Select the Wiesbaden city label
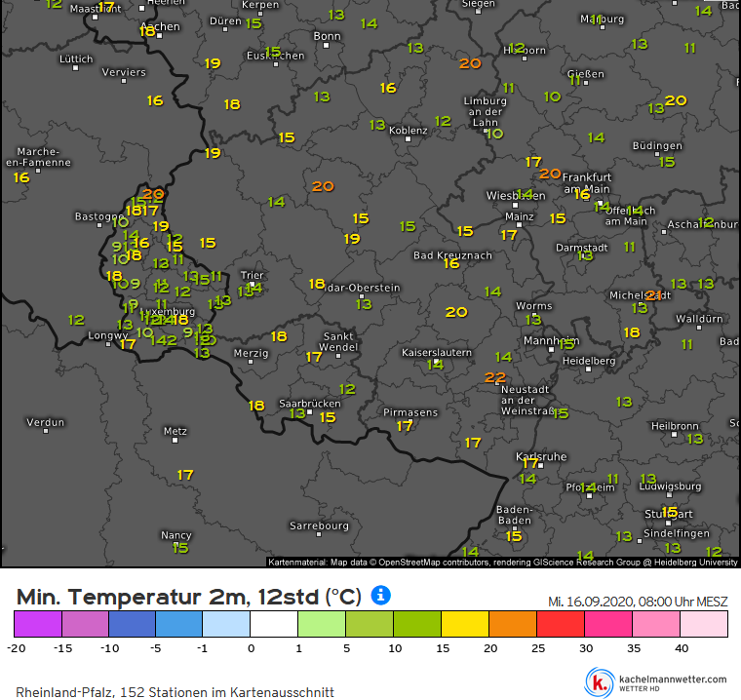This screenshot has height=700, width=741. [516, 196]
